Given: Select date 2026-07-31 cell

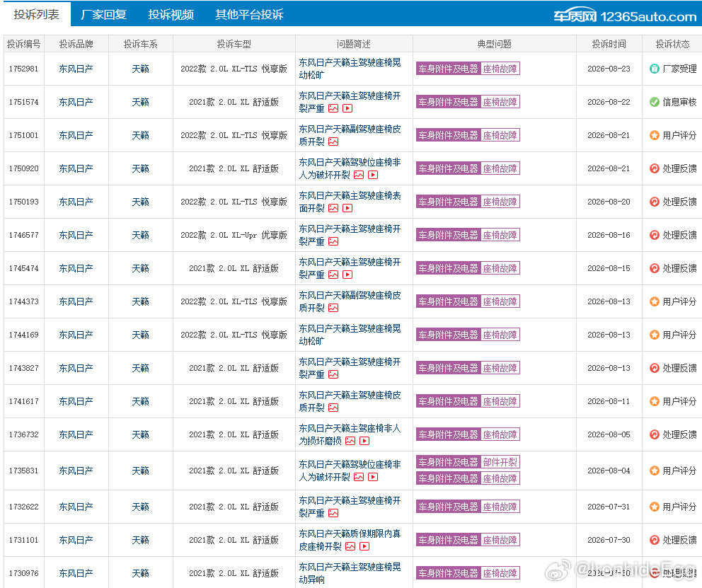Looking at the screenshot, I should coord(609,507).
